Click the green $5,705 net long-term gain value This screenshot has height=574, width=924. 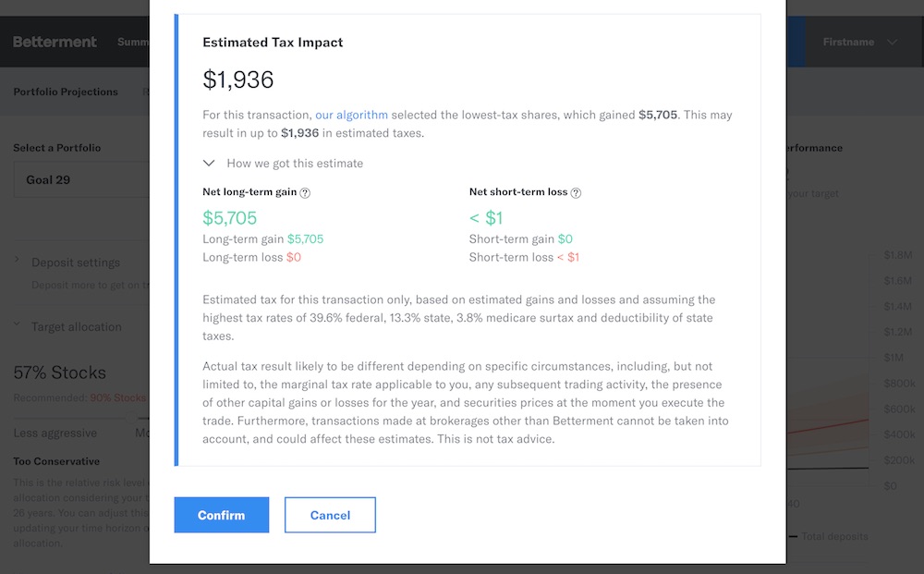pyautogui.click(x=230, y=218)
